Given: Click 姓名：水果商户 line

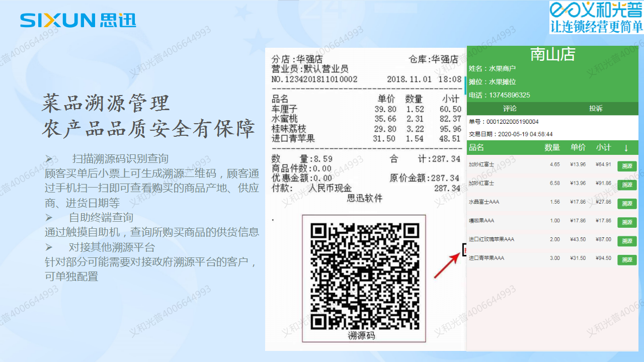Looking at the screenshot, I should pyautogui.click(x=492, y=68).
